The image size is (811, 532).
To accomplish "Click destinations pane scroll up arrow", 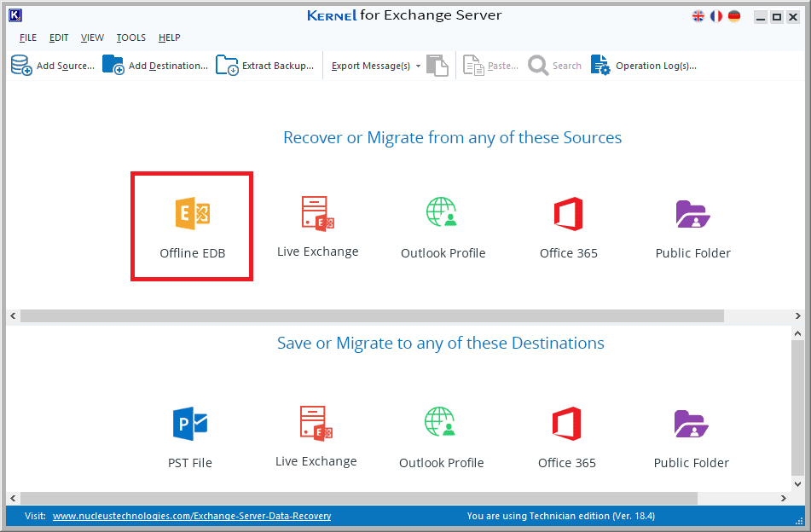I will click(x=797, y=333).
